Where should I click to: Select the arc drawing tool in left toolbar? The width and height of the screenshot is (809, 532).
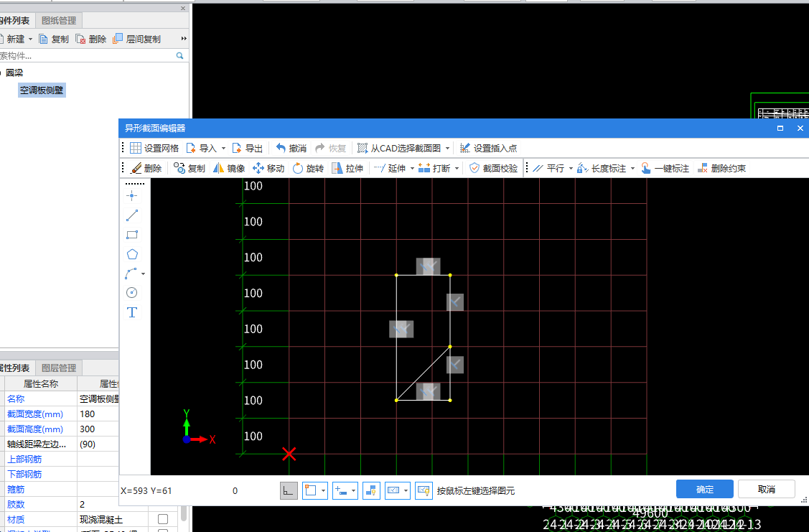point(131,274)
